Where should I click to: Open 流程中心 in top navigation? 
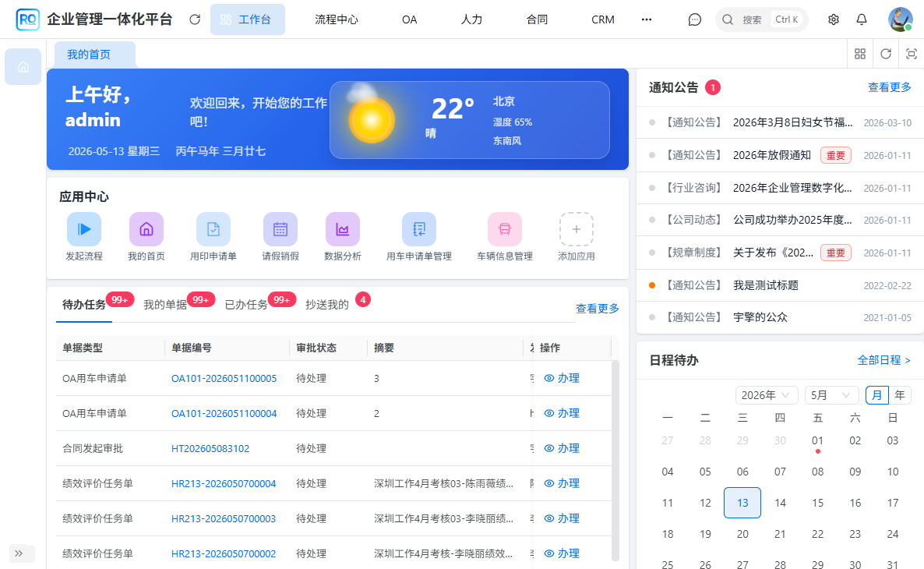coord(337,19)
